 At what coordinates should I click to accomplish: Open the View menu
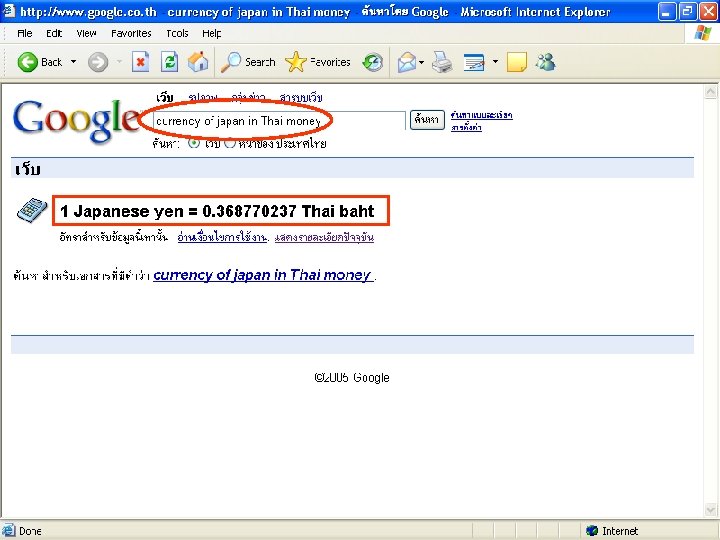pyautogui.click(x=86, y=34)
